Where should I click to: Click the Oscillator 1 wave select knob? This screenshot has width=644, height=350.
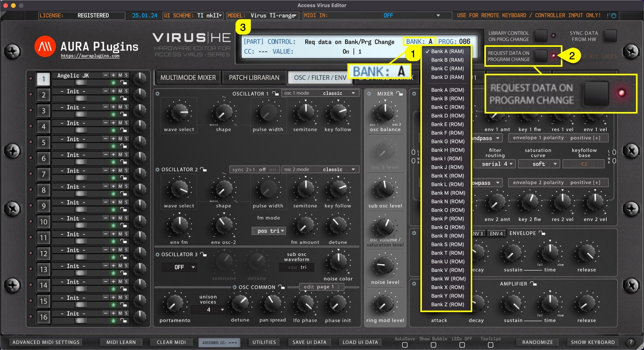tap(179, 113)
